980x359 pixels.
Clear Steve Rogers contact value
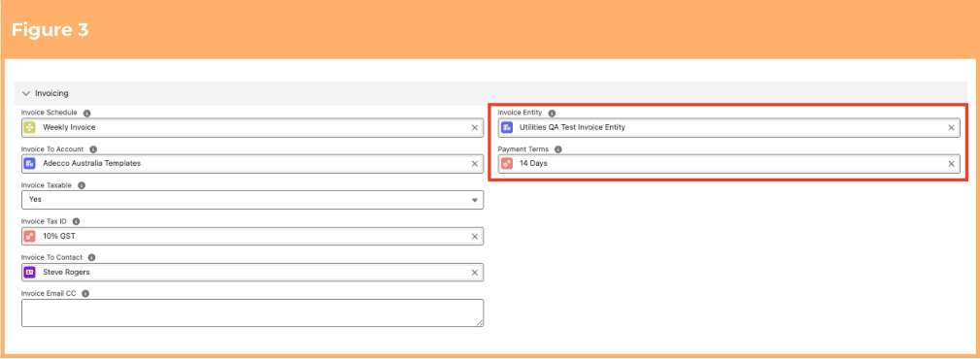pos(474,273)
